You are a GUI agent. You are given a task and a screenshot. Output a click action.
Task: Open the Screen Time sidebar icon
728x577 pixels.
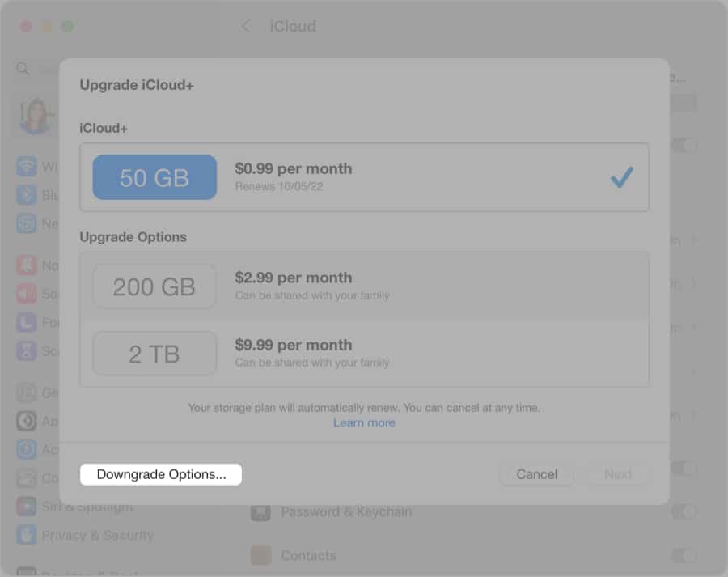27,350
